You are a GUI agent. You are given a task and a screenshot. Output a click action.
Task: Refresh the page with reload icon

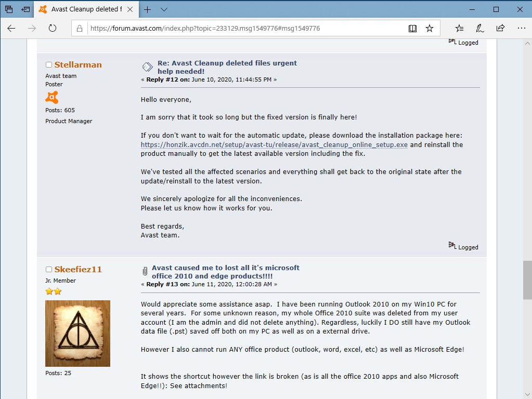click(x=52, y=28)
